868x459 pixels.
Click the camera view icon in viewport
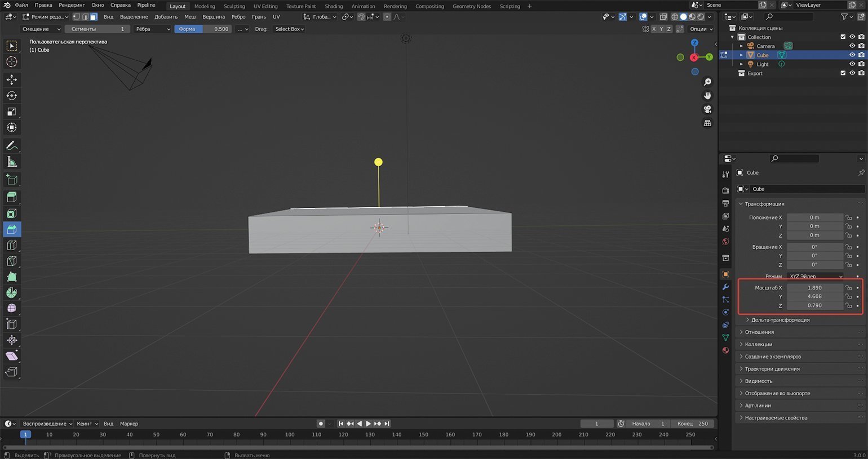tap(707, 109)
